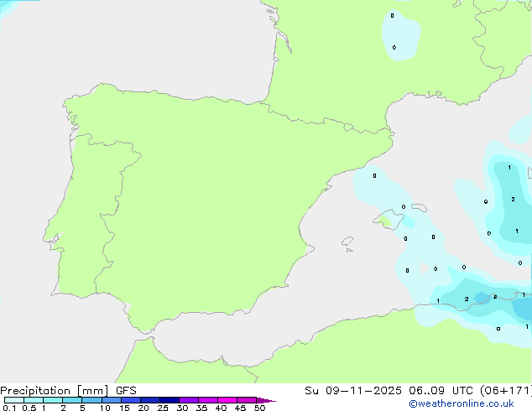The width and height of the screenshot is (532, 411).
Task: Click the GFS model label
Action: tap(126, 391)
